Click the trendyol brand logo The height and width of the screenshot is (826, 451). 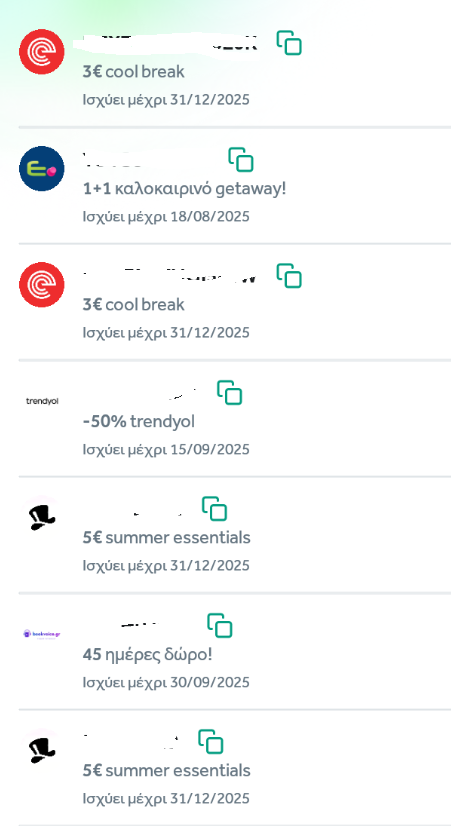tap(42, 401)
